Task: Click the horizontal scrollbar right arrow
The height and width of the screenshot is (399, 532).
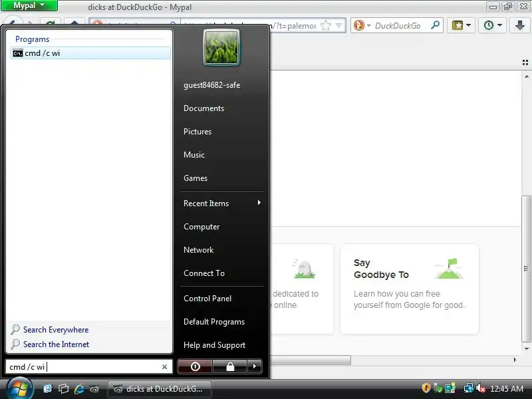Action: (x=515, y=360)
